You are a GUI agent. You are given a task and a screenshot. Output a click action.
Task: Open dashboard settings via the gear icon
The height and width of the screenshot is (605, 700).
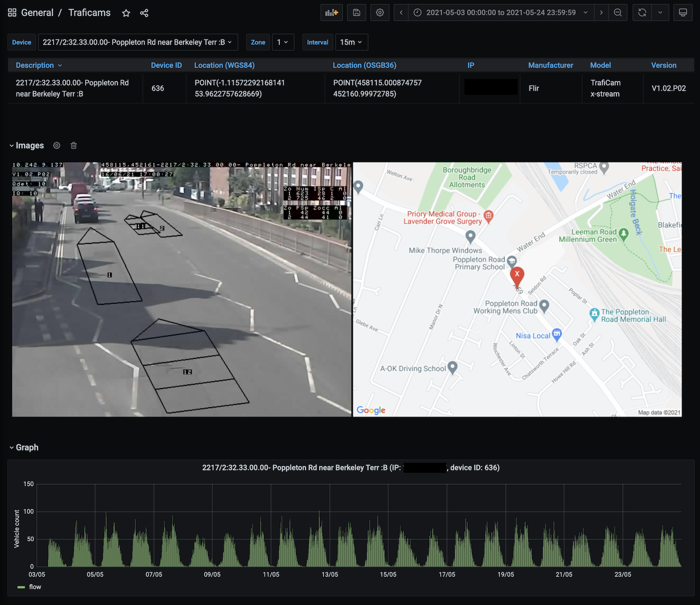coord(380,13)
